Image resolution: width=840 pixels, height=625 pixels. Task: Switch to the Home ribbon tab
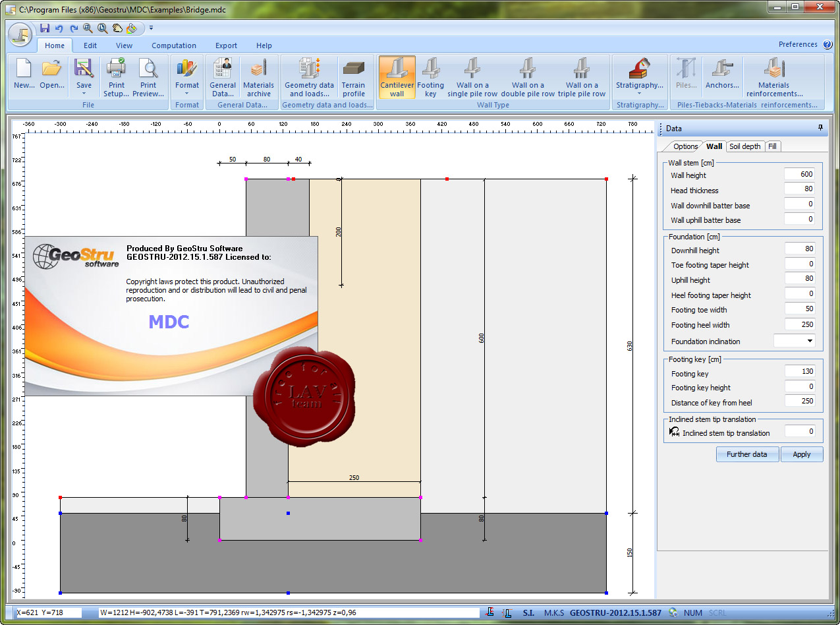(55, 45)
